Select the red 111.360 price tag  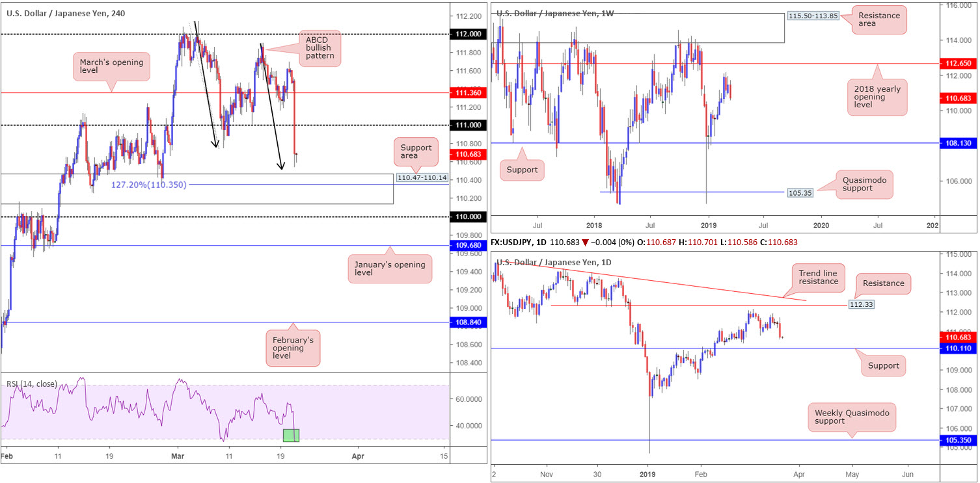coord(469,93)
